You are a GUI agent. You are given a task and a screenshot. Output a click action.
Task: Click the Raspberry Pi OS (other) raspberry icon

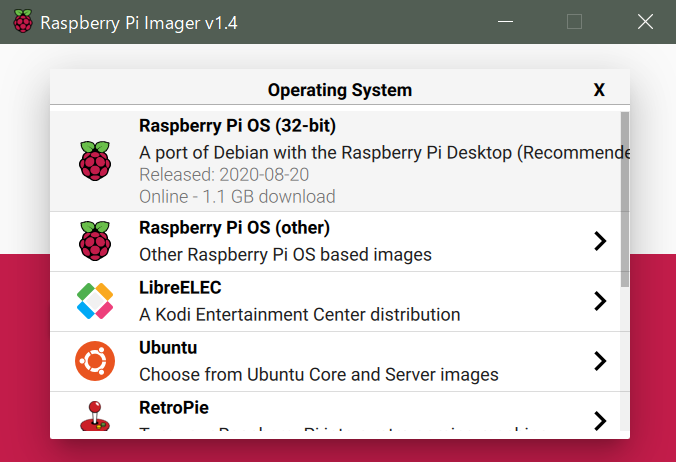pyautogui.click(x=95, y=241)
